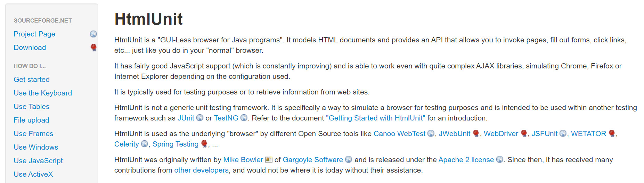Click the globe icon after Canoo WebTest
The width and height of the screenshot is (644, 183).
coord(431,134)
